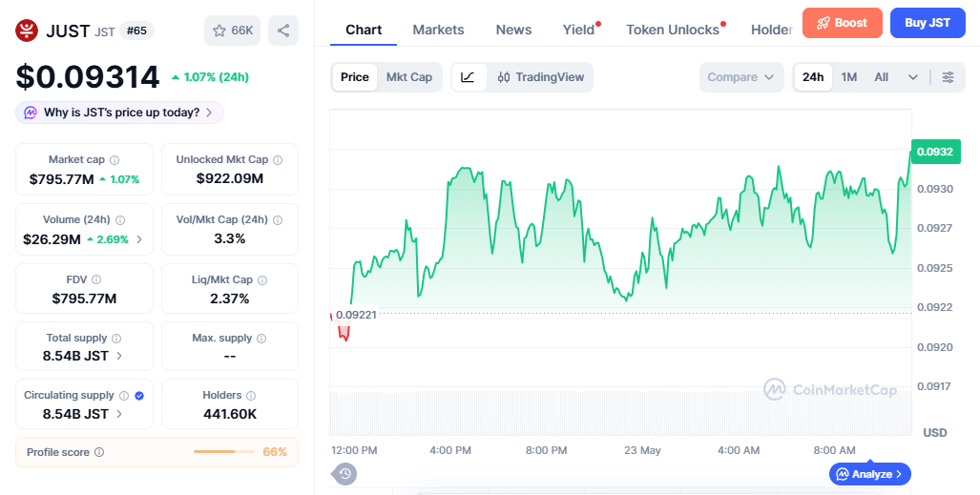Click the Total supply info icon
This screenshot has height=495, width=980.
(116, 339)
